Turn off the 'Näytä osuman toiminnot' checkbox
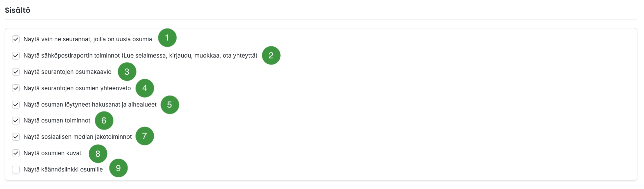The width and height of the screenshot is (644, 189). click(x=16, y=121)
